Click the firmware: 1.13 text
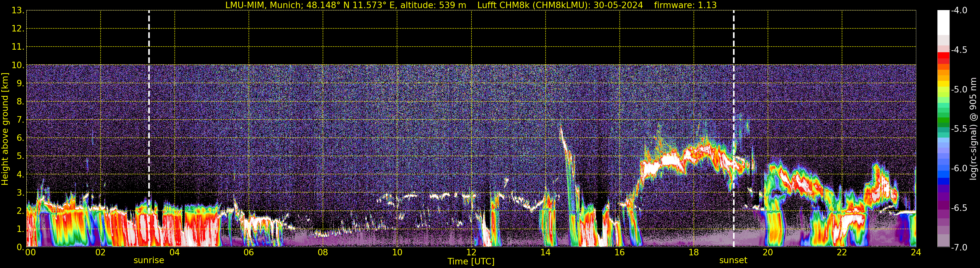This screenshot has height=268, width=980. coord(685,5)
